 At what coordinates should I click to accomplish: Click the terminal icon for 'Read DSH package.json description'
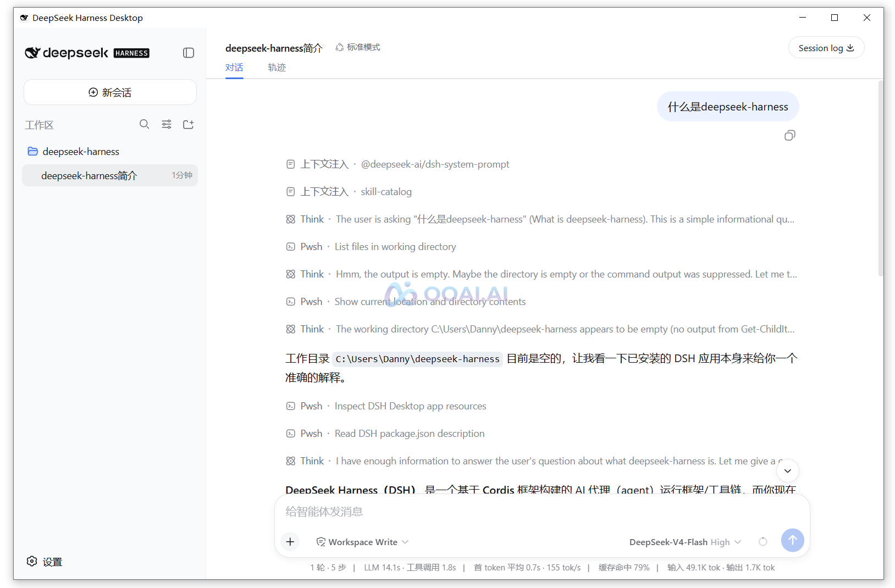coord(291,434)
